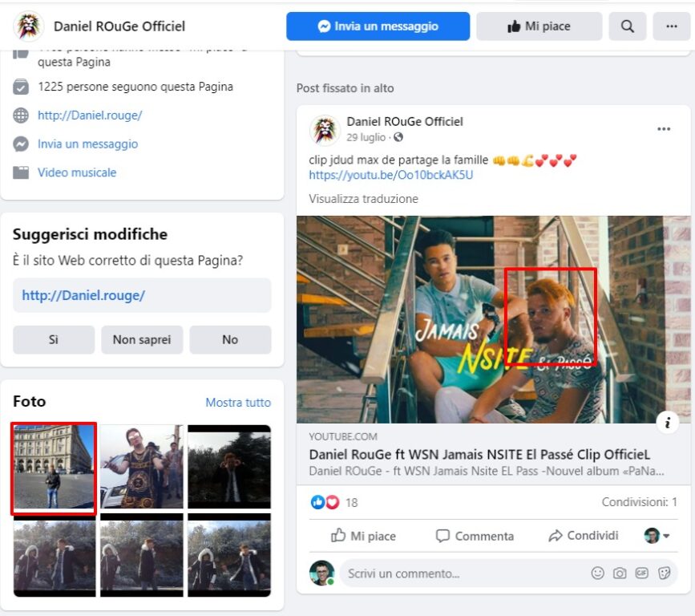Share the post with Condividi
This screenshot has height=616, width=695.
pos(584,536)
